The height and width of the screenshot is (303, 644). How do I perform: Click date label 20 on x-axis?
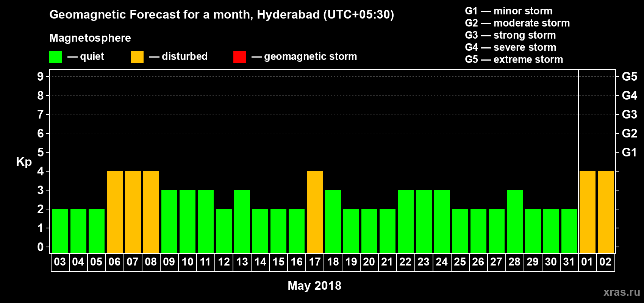point(369,262)
